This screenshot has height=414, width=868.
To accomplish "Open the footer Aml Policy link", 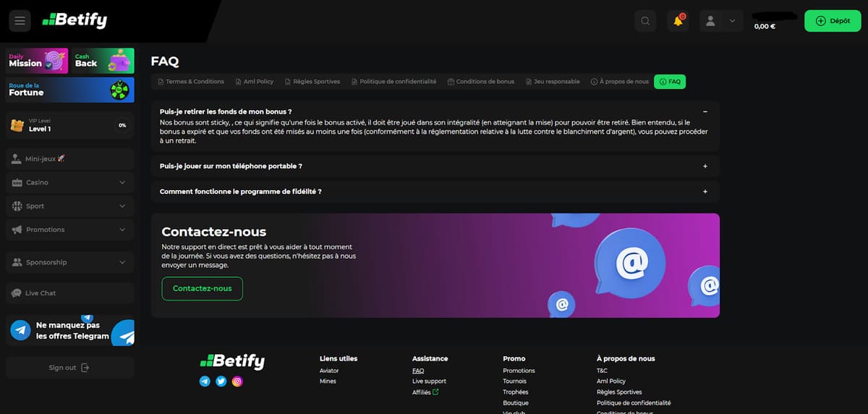I will tap(611, 381).
